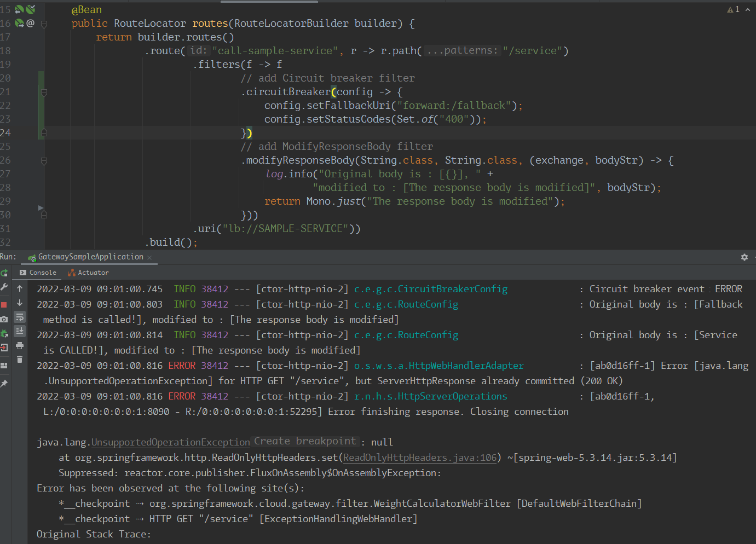Click the Exit icon with red arrow
Viewport: 756px width, 544px height.
tap(4, 348)
